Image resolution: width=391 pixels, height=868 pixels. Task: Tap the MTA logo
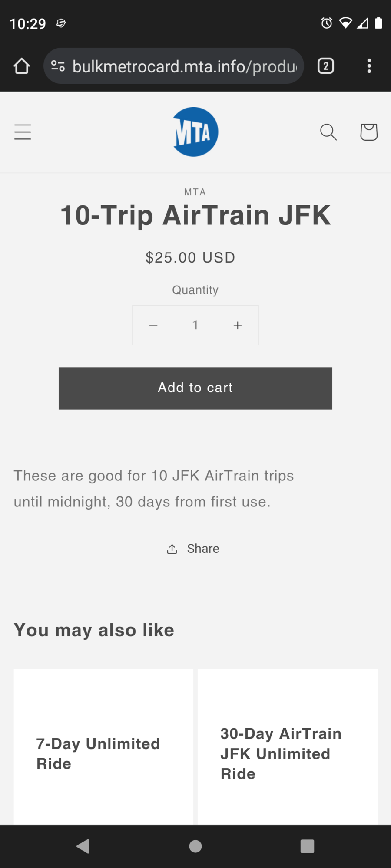point(195,132)
